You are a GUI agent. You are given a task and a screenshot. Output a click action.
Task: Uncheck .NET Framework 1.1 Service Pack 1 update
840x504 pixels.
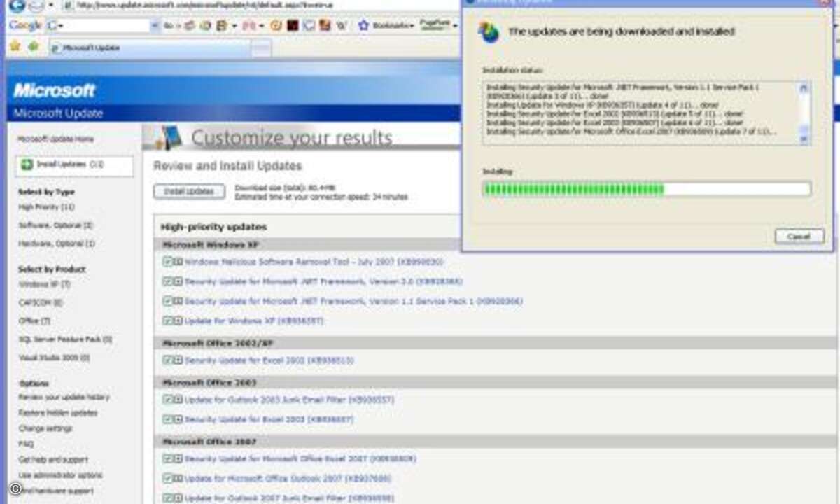point(167,300)
